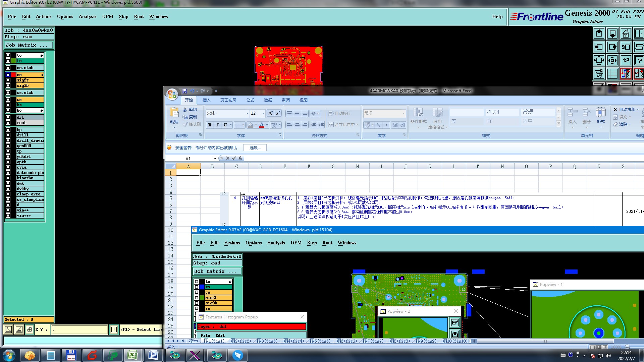This screenshot has height=362, width=644.
Task: Click inside the X Y coordinate input field
Action: click(80, 329)
